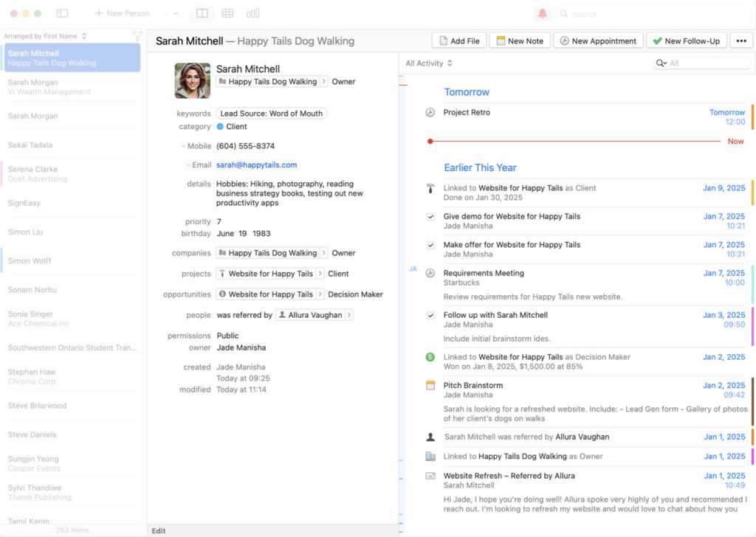
Task: Open Website for Happy Tails link, Jan 9 entry
Action: [x=520, y=188]
